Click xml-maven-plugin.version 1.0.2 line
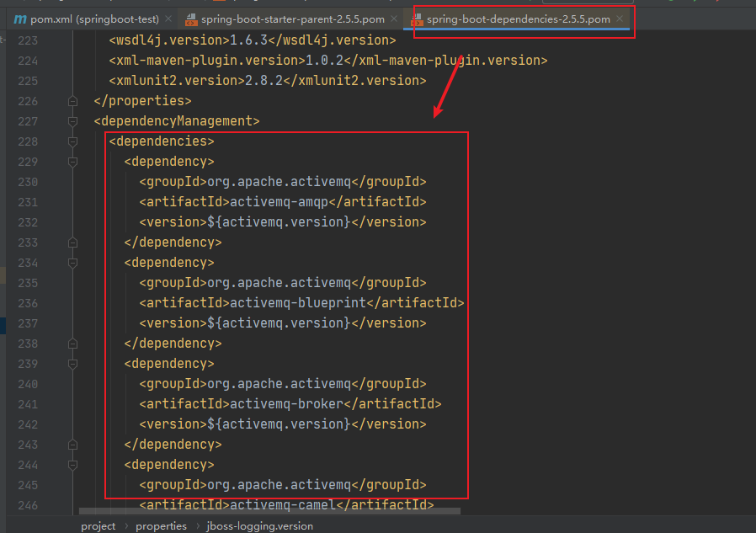This screenshot has width=756, height=533. pos(327,61)
